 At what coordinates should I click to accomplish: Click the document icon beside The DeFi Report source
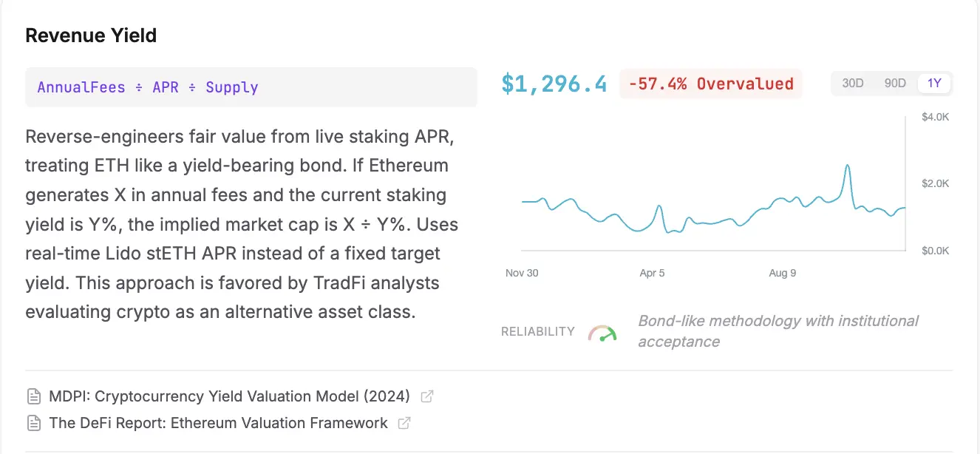click(x=33, y=423)
